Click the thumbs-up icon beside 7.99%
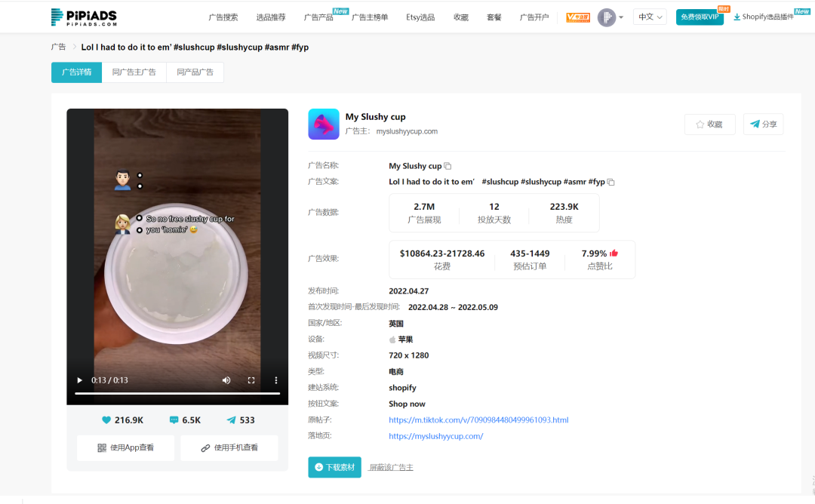This screenshot has width=815, height=504. (614, 253)
